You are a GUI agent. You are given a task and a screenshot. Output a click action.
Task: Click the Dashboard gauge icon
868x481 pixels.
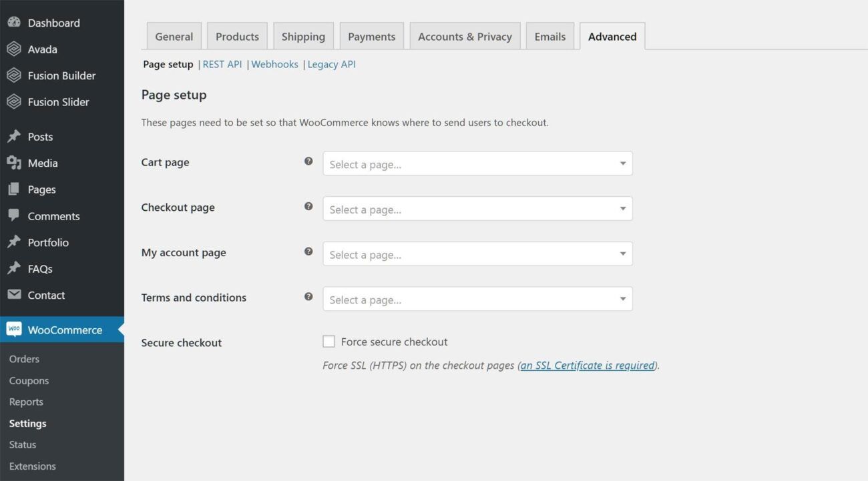coord(14,22)
